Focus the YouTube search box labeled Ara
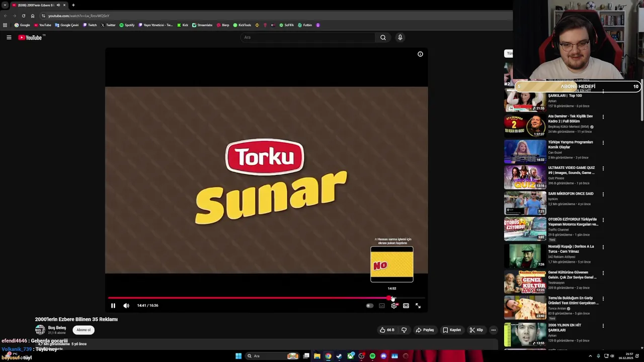Viewport: 644px width, 362px height. (x=308, y=37)
